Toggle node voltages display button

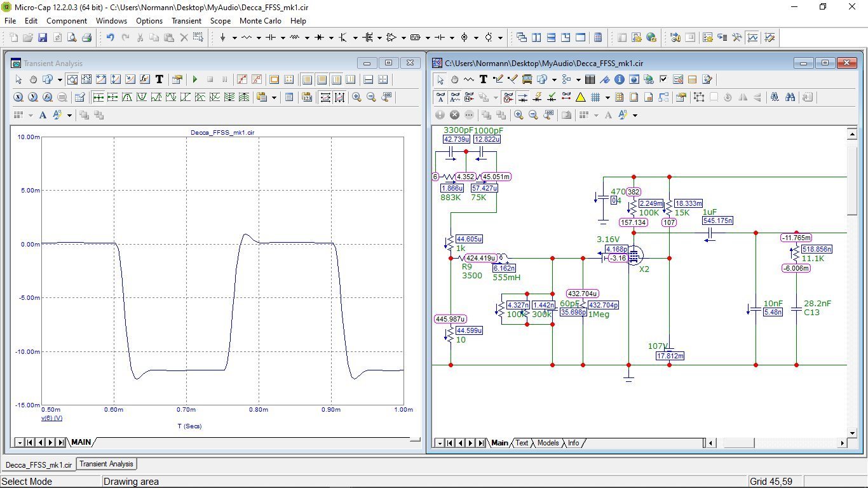point(508,97)
